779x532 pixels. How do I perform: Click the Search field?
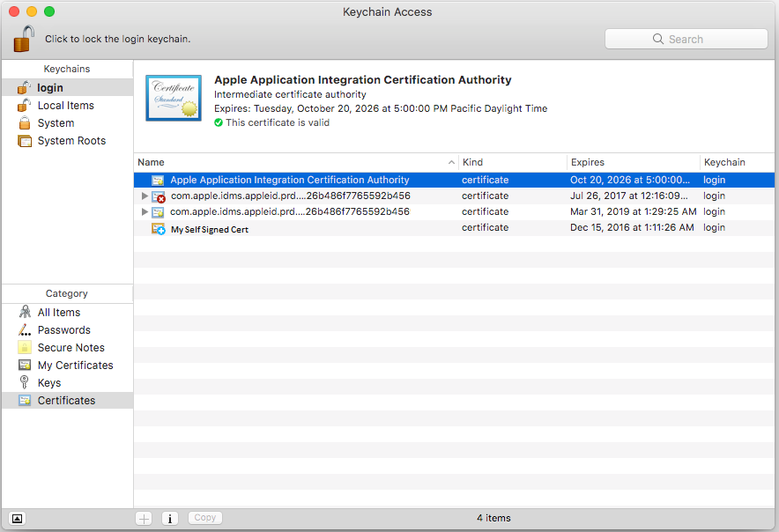point(686,39)
